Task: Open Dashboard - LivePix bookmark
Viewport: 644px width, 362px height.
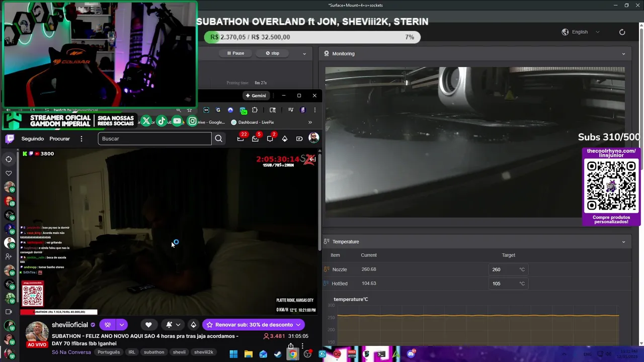Action: pos(253,122)
